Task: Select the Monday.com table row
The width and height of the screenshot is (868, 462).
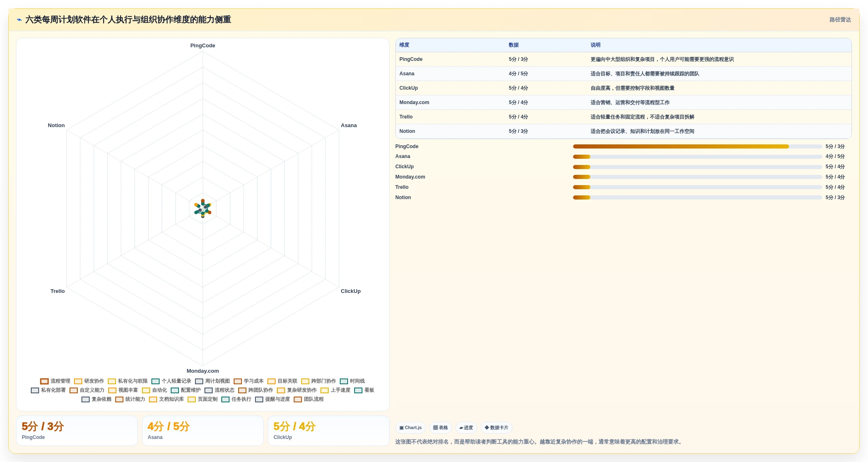Action: coord(623,102)
